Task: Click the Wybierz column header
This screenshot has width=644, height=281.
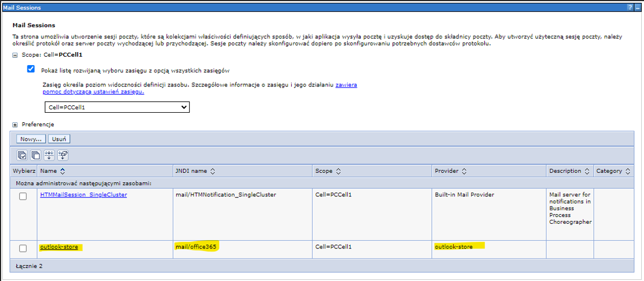Action: point(24,171)
